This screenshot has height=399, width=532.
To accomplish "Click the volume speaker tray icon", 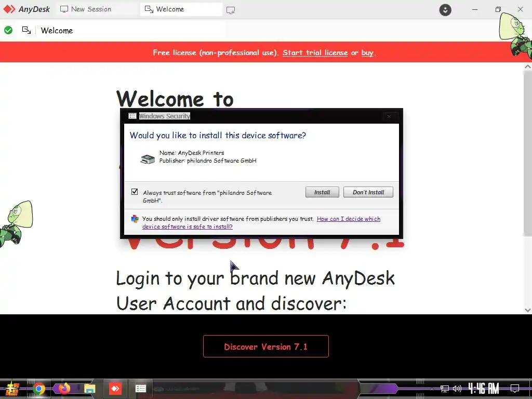I will point(457,389).
